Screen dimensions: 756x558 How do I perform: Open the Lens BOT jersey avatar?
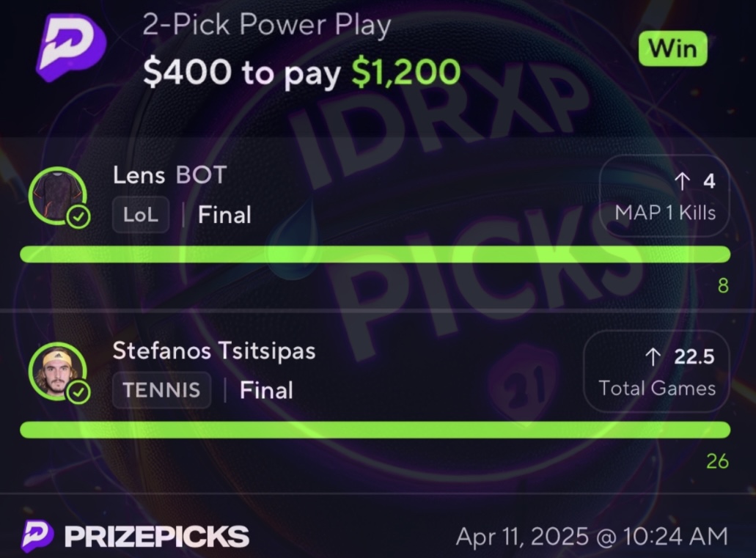[57, 195]
